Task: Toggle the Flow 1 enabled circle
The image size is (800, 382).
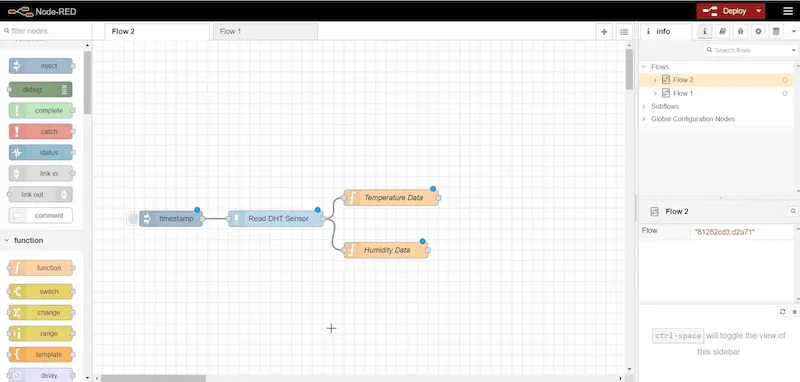Action: pyautogui.click(x=785, y=93)
